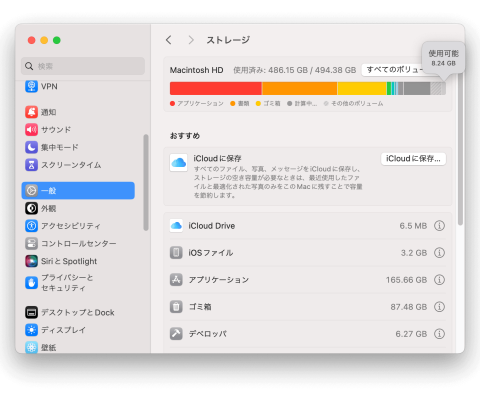Open the プライバシーとセキュリティ hand icon
This screenshot has width=480, height=400.
click(x=31, y=283)
